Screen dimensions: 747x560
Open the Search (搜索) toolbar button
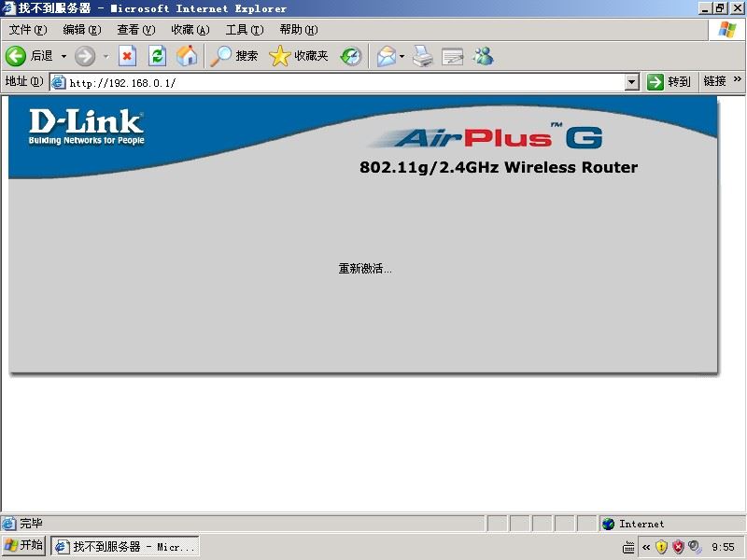click(x=234, y=56)
